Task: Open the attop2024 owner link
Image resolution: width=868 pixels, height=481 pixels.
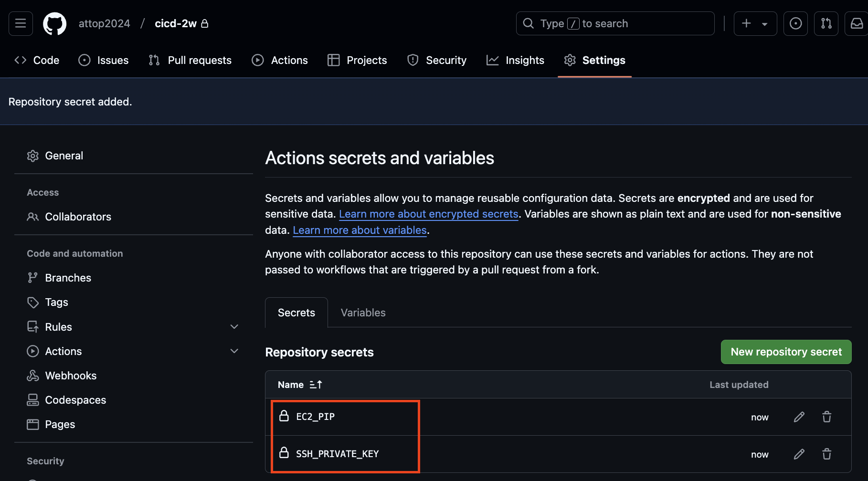Action: click(x=104, y=23)
